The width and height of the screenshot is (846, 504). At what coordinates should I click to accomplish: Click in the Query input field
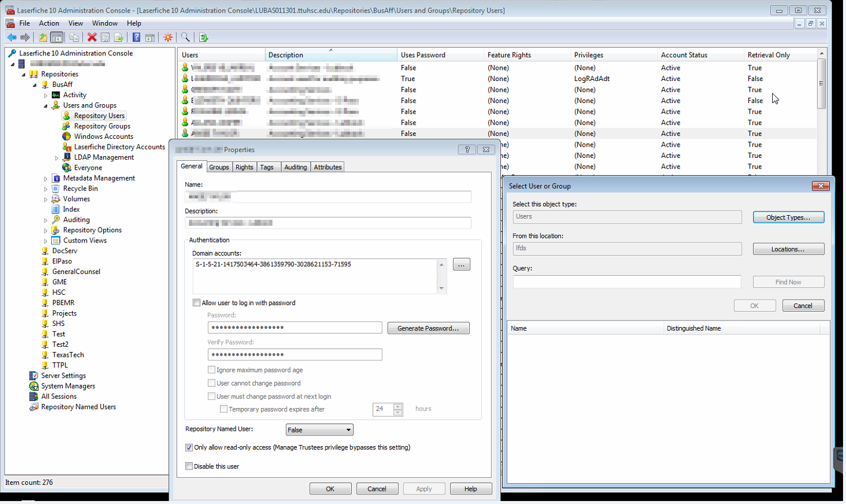pos(627,282)
